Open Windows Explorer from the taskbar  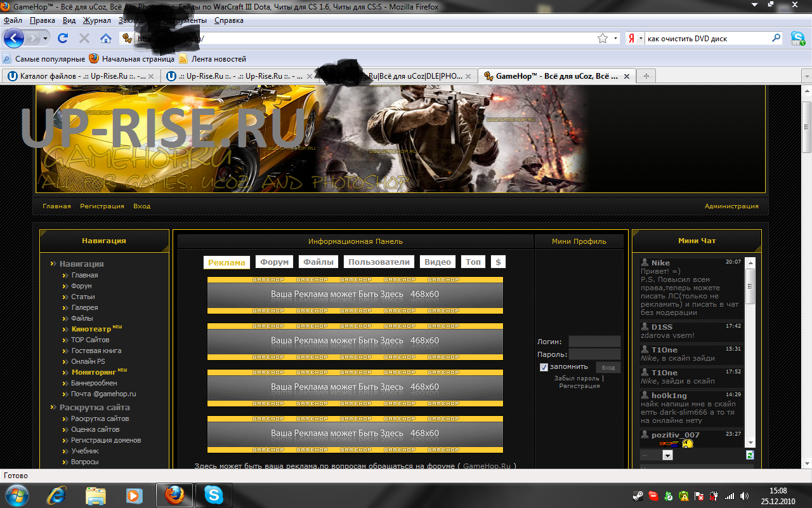click(x=96, y=495)
